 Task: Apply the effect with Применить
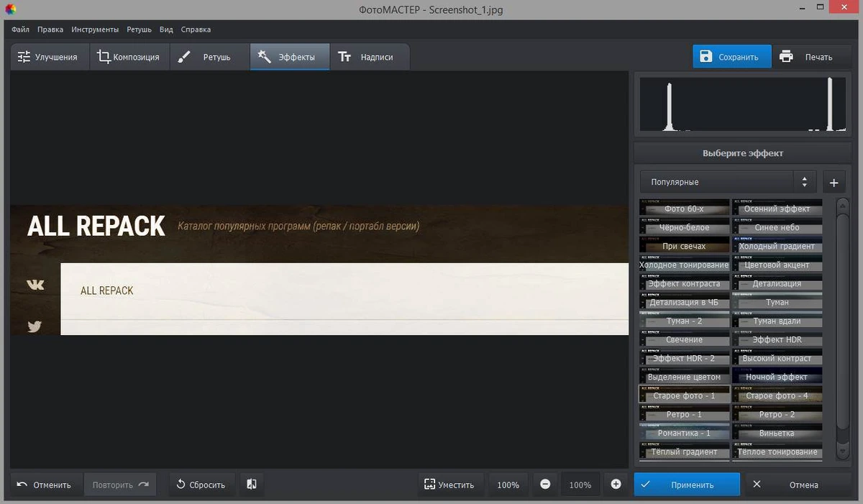(687, 485)
